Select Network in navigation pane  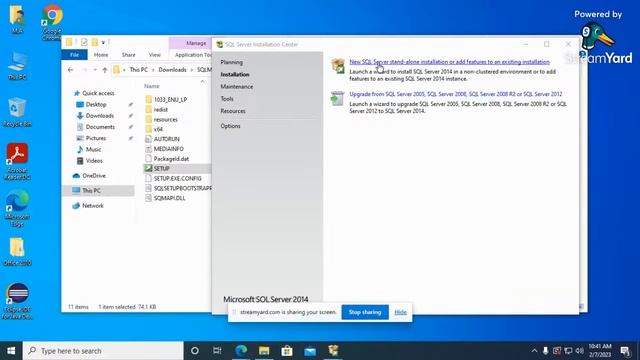[x=93, y=206]
